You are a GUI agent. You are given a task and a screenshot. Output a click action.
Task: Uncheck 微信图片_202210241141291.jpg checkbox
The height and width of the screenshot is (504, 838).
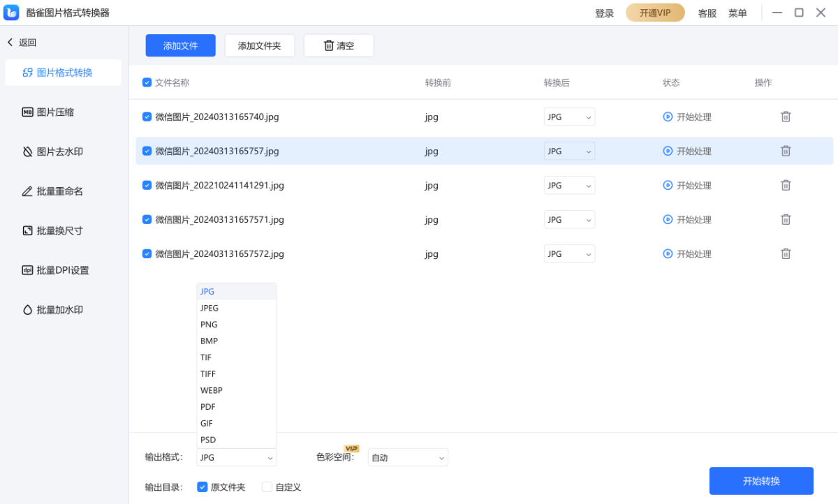click(x=147, y=185)
